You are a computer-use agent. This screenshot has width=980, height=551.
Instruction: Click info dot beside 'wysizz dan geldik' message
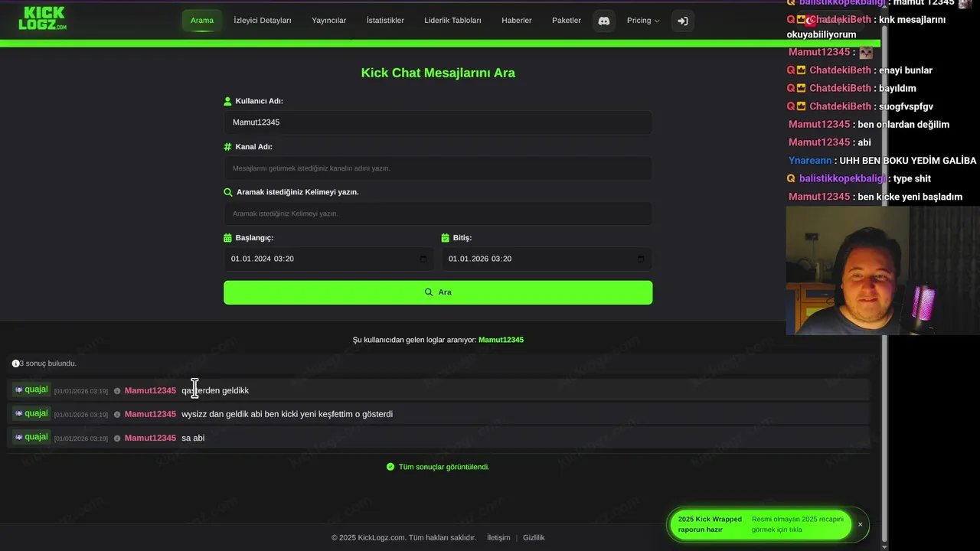point(117,415)
